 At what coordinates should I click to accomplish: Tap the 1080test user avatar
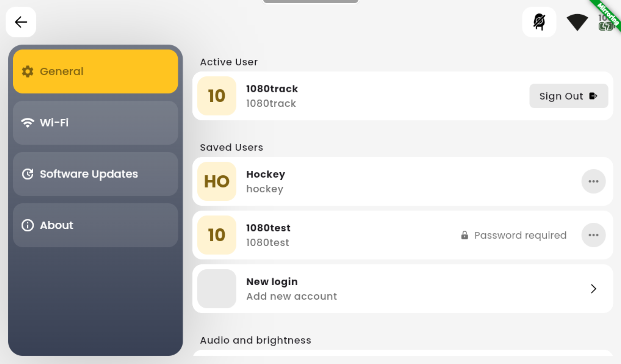pos(217,235)
